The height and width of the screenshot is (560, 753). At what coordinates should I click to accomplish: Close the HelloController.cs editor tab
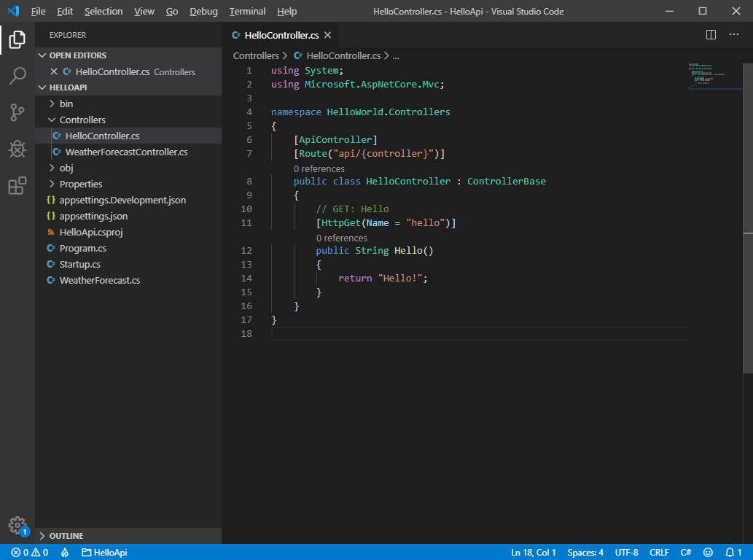click(328, 35)
